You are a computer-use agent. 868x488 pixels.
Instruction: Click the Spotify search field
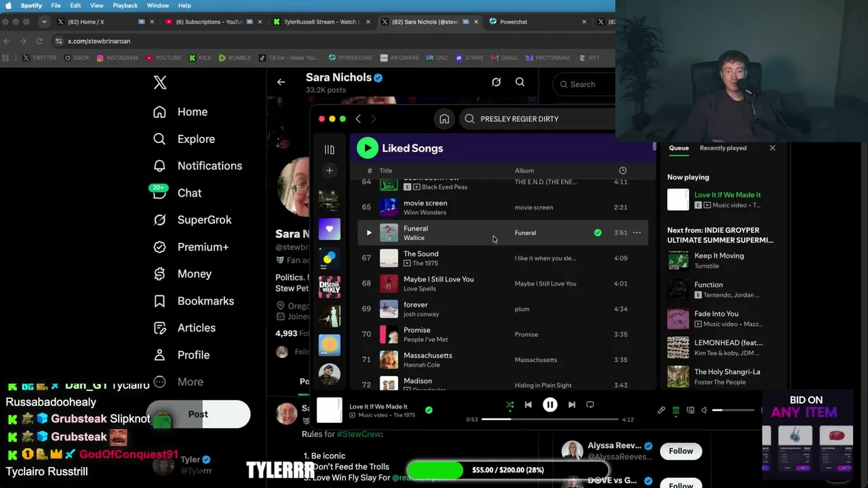coord(536,119)
